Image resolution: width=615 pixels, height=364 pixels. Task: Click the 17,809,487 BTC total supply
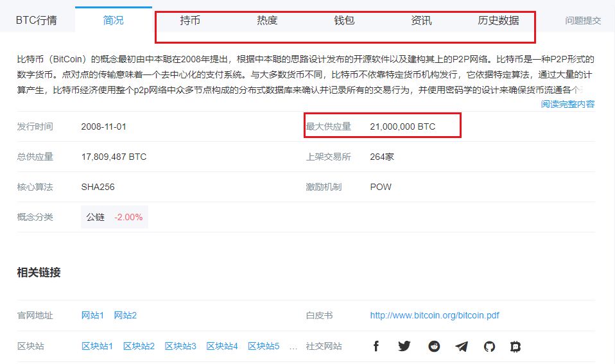click(114, 157)
